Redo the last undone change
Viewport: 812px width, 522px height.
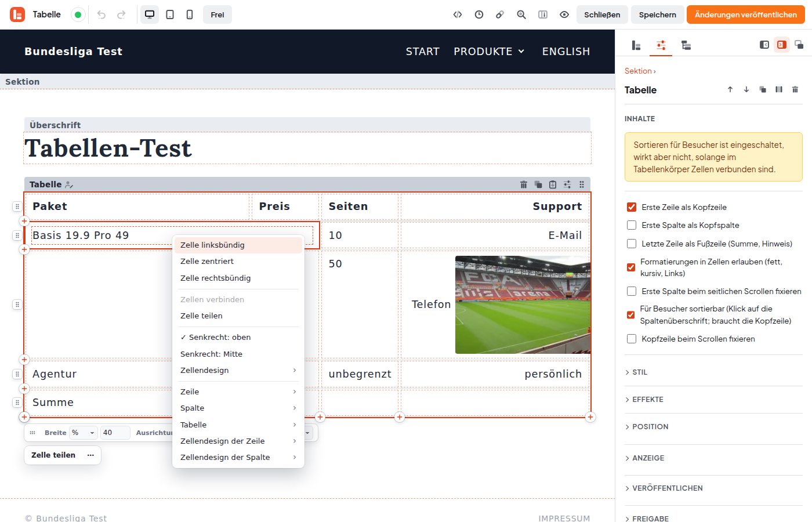(x=121, y=14)
